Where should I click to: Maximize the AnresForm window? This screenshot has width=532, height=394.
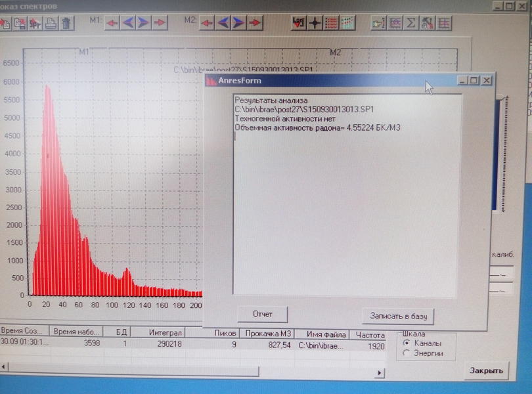pos(474,80)
